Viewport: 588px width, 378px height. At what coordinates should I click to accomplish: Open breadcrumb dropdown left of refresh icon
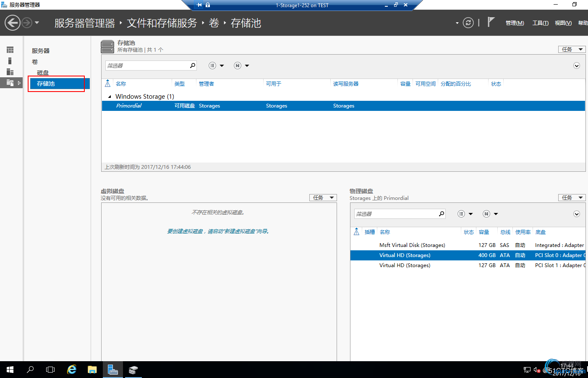pyautogui.click(x=457, y=23)
